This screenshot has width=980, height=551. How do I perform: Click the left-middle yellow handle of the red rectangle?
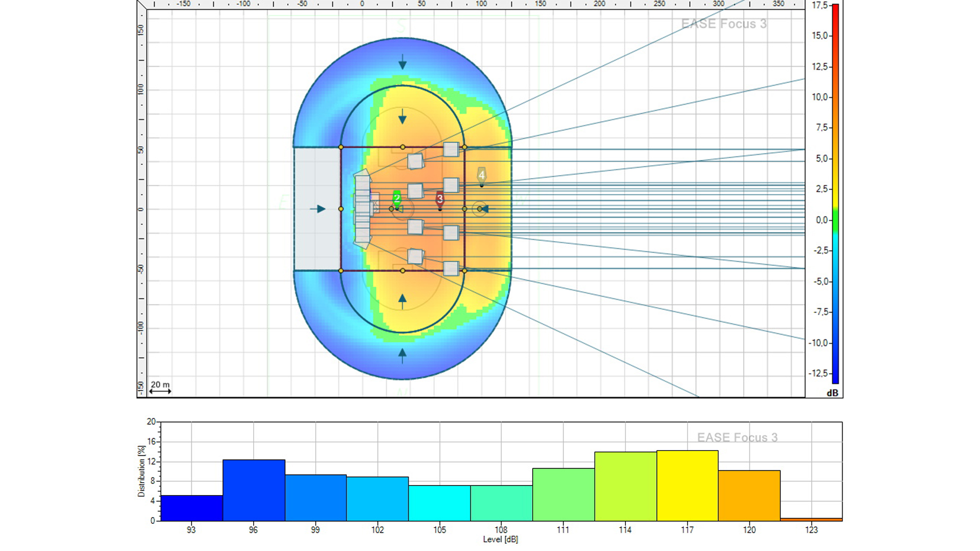(341, 209)
